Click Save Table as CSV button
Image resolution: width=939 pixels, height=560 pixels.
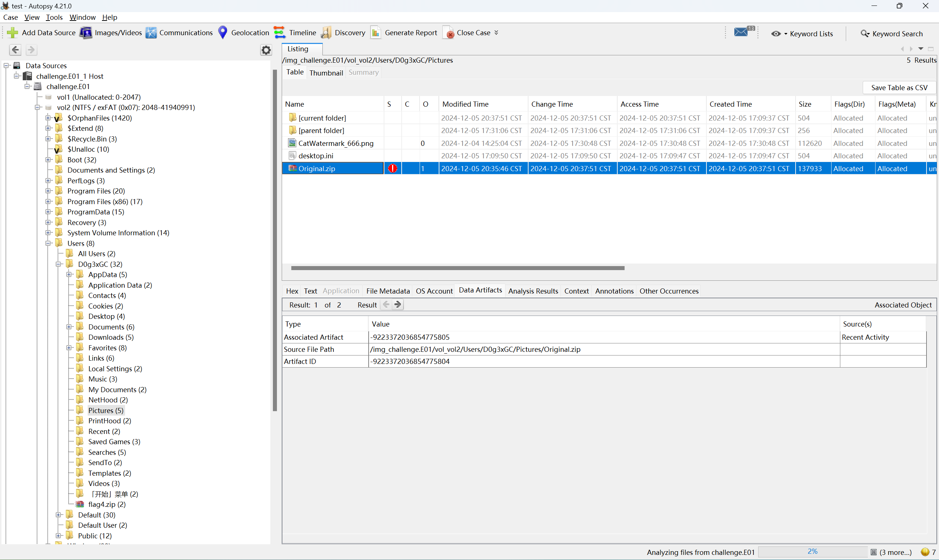899,88
